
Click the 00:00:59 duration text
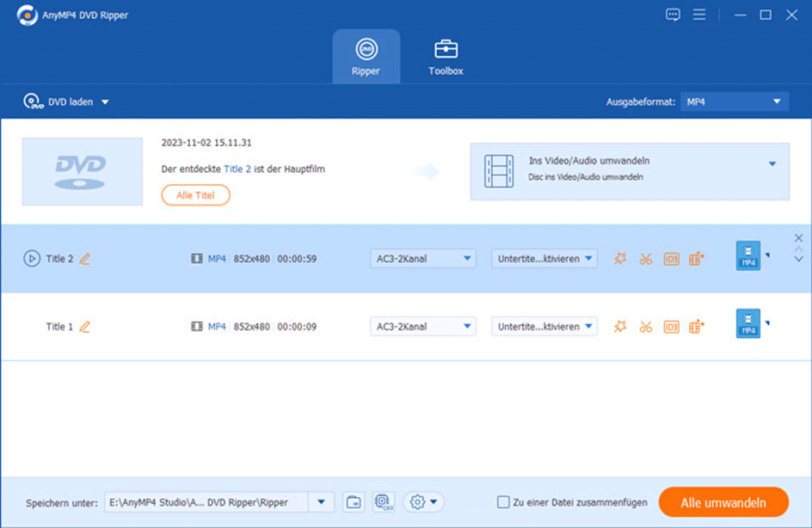click(297, 259)
